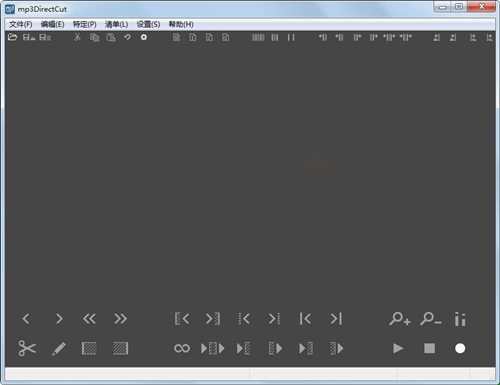Step forward with the single right chevron

[59, 319]
